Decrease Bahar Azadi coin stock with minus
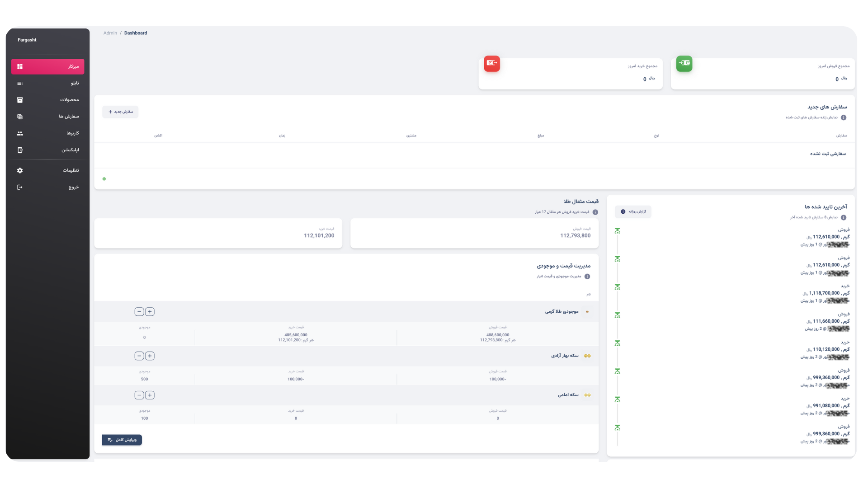 tap(139, 356)
